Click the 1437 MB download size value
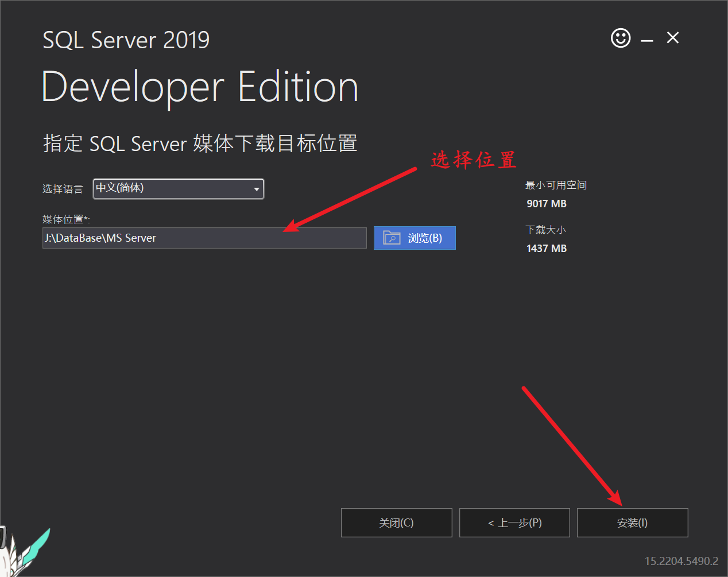The width and height of the screenshot is (728, 577). 547,249
